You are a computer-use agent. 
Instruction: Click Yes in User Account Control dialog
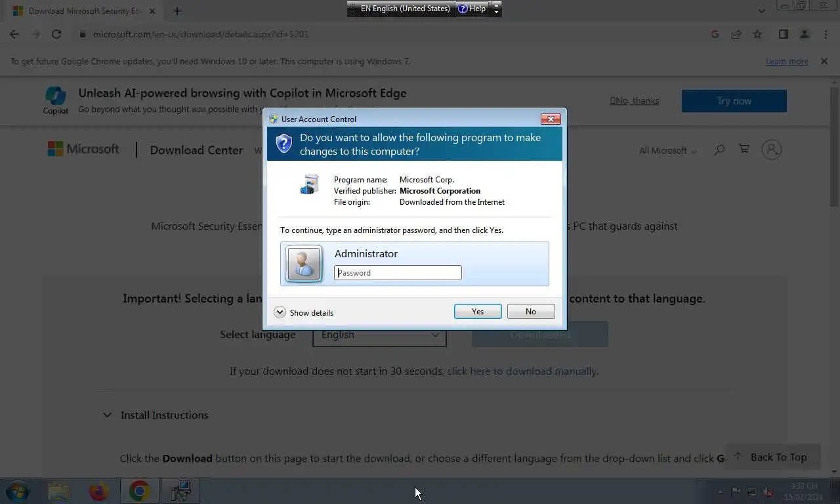point(478,312)
